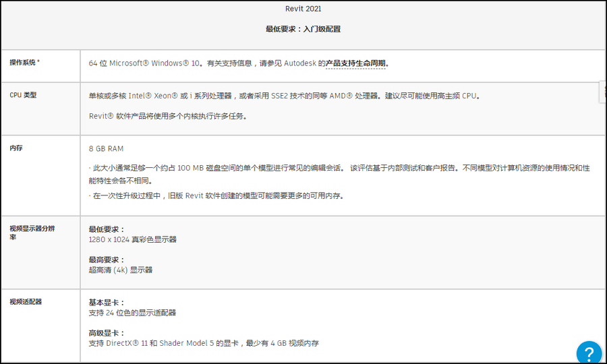The width and height of the screenshot is (607, 364).
Task: Select the 内存 row label
Action: click(x=16, y=148)
